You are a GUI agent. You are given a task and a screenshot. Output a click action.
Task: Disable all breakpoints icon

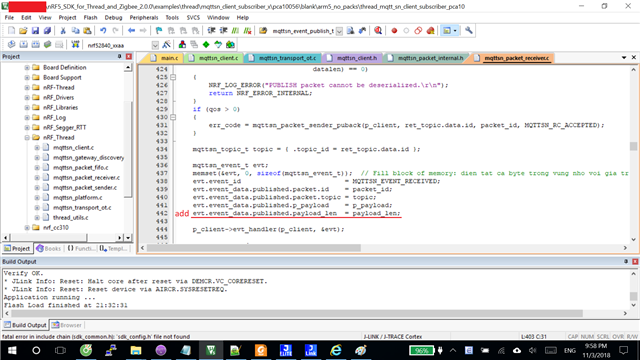pyautogui.click(x=418, y=31)
